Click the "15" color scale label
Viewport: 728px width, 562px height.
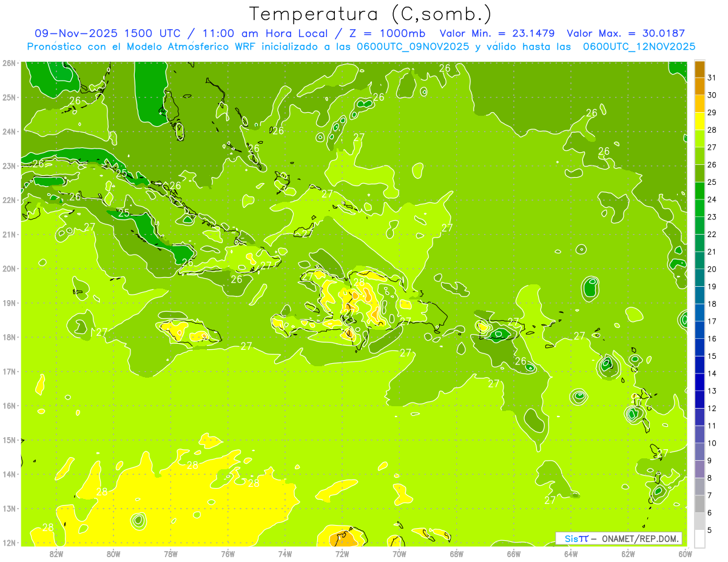point(712,356)
